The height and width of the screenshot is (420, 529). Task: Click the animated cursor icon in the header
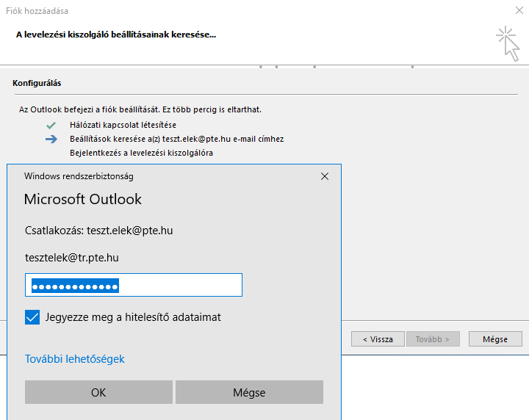(508, 43)
